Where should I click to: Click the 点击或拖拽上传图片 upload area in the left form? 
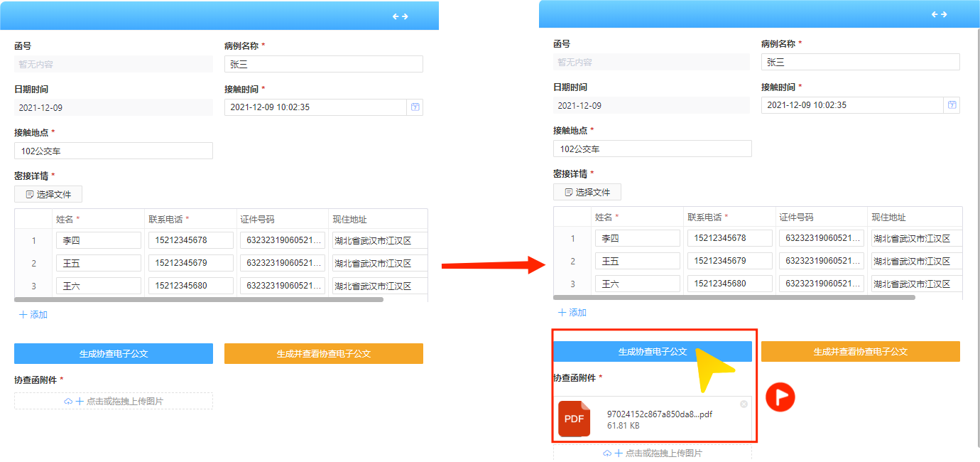[114, 402]
